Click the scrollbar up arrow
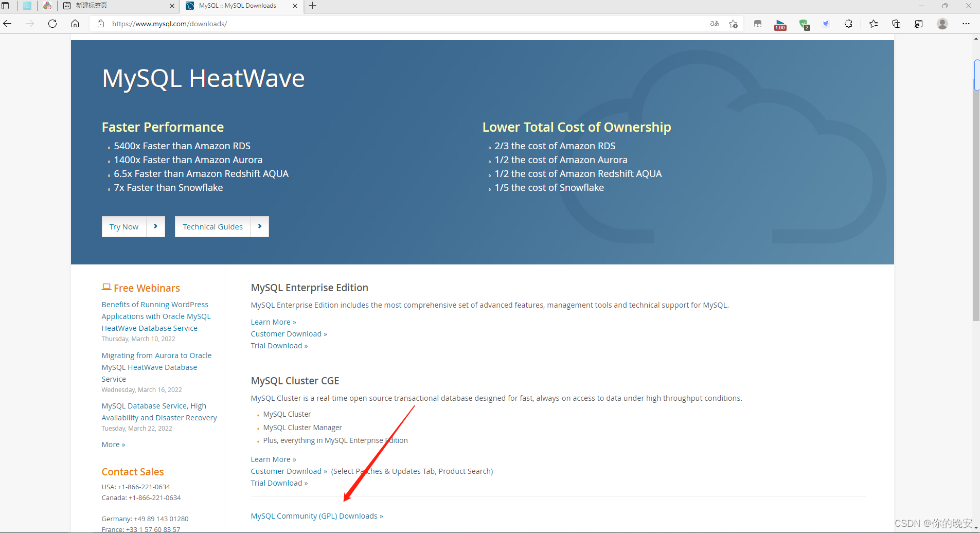This screenshot has height=533, width=980. pos(976,39)
